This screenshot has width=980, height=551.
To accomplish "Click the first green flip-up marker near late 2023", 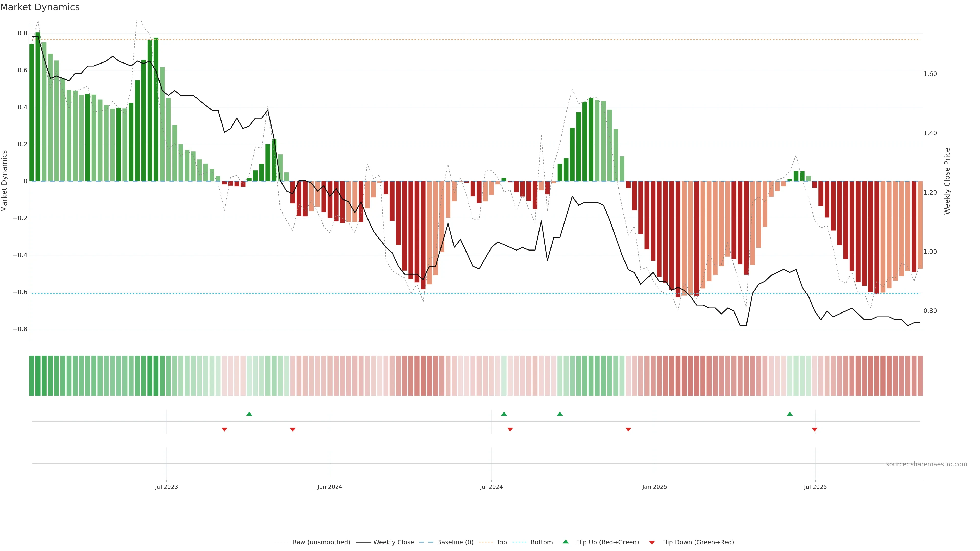I will (x=249, y=414).
